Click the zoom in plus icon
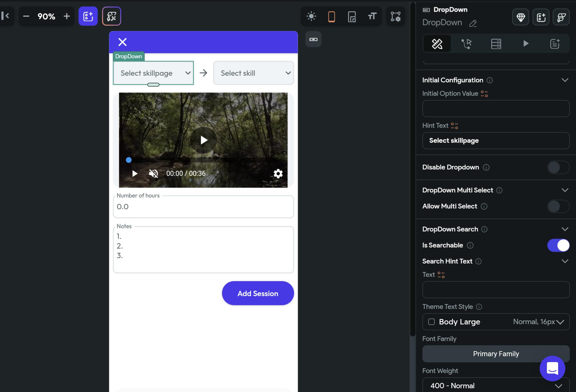 (67, 16)
